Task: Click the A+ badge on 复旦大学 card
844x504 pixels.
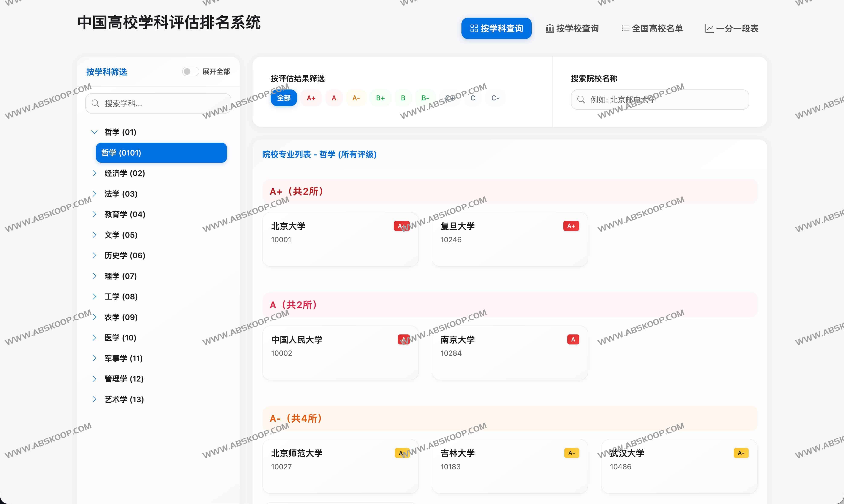Action: pyautogui.click(x=571, y=226)
